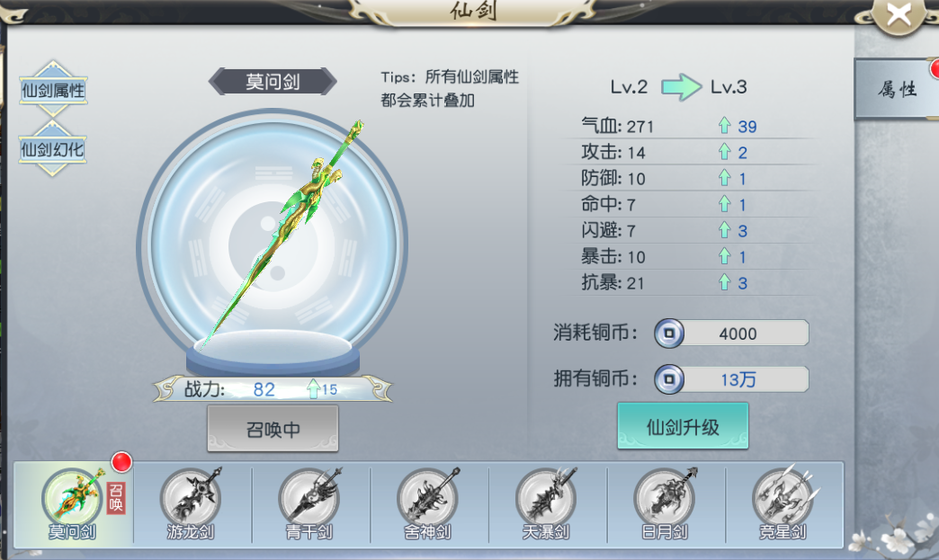Click the 召唤中 button
This screenshot has width=939, height=560.
tap(273, 429)
